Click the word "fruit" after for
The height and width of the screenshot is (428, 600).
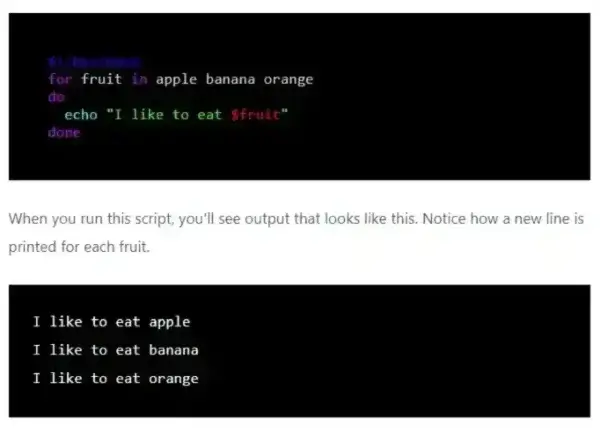pyautogui.click(x=101, y=79)
